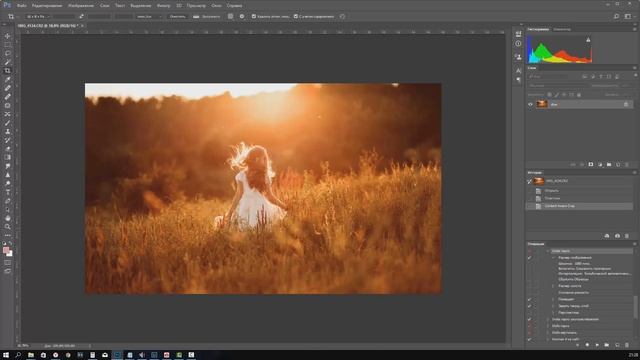640x360 pixels.
Task: Swap foreground and background colors
Action: coord(10,243)
